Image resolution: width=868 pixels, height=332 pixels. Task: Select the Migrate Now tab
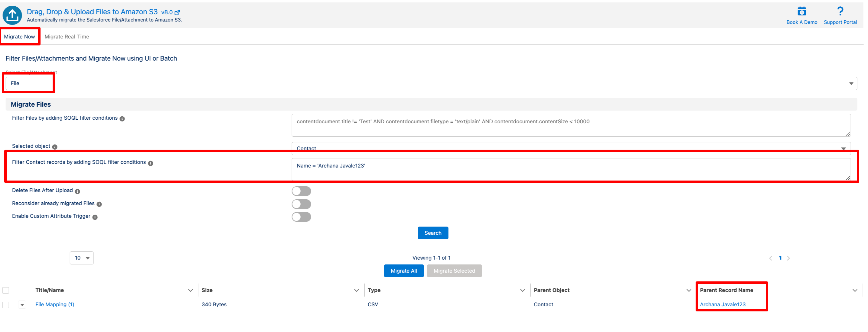point(20,36)
